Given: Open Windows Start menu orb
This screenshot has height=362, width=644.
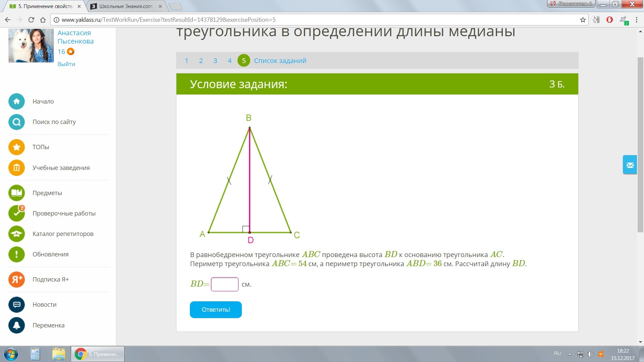Looking at the screenshot, I should click(11, 354).
